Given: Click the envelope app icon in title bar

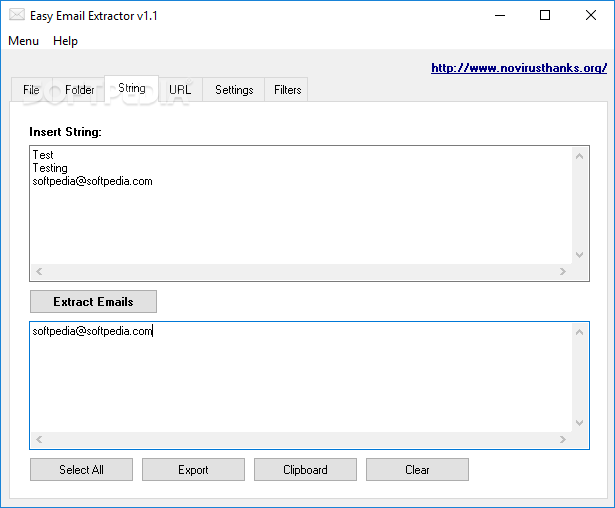Looking at the screenshot, I should coord(16,15).
